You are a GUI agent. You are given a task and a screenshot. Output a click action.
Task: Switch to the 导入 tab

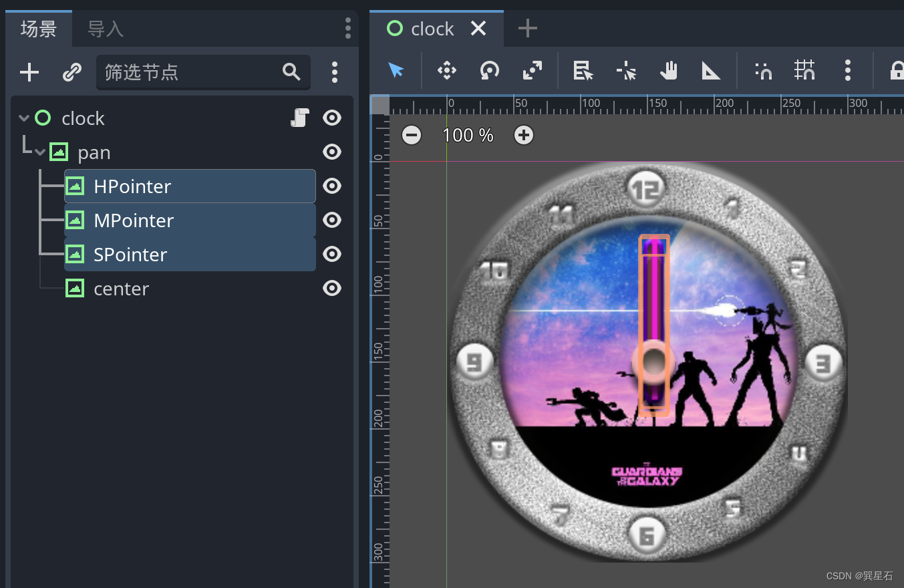(x=106, y=29)
